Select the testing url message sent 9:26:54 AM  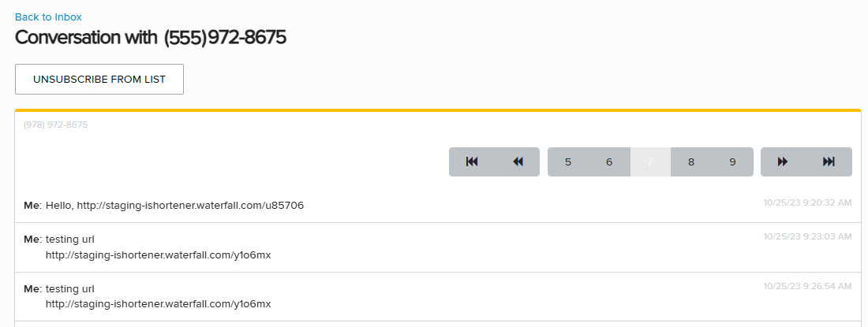tap(395, 295)
